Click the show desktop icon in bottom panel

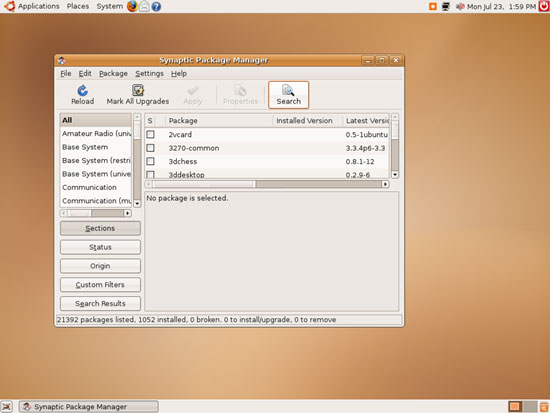pyautogui.click(x=7, y=407)
